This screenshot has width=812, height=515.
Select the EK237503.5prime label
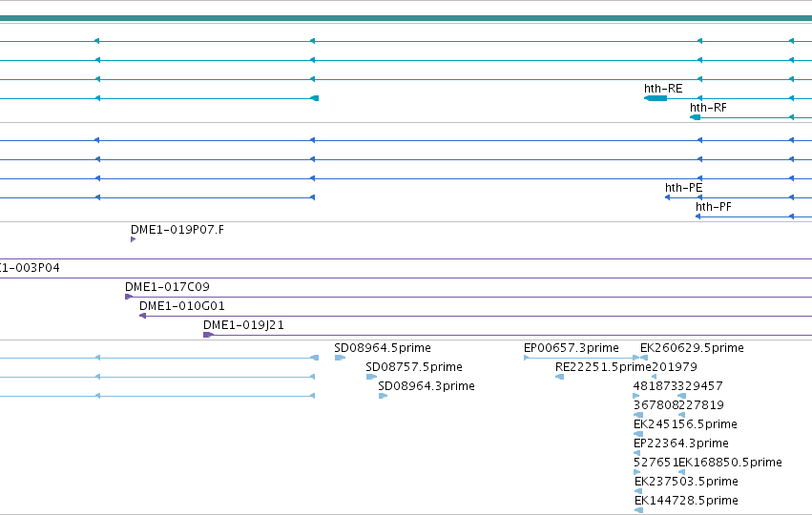click(x=686, y=482)
